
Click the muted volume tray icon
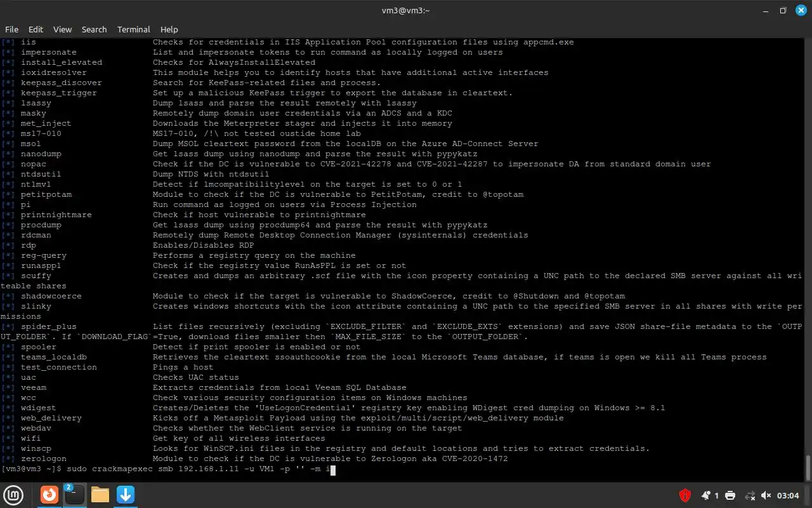(x=766, y=495)
